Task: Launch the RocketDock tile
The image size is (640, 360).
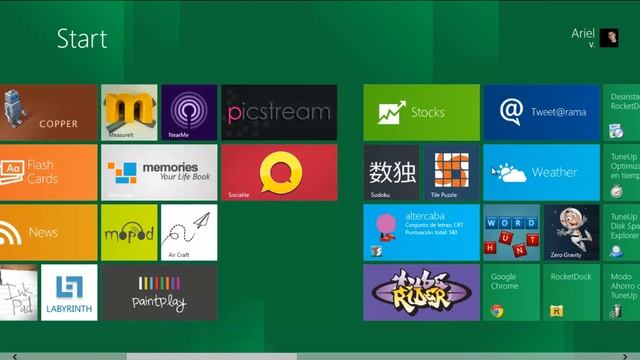Action: coord(571,292)
